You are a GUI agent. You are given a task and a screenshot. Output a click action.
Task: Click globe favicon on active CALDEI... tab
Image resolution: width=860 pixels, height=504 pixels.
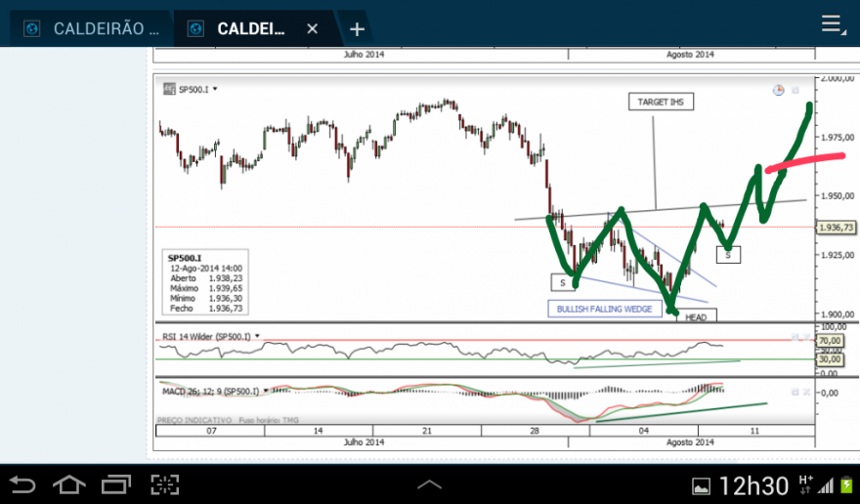pos(195,28)
